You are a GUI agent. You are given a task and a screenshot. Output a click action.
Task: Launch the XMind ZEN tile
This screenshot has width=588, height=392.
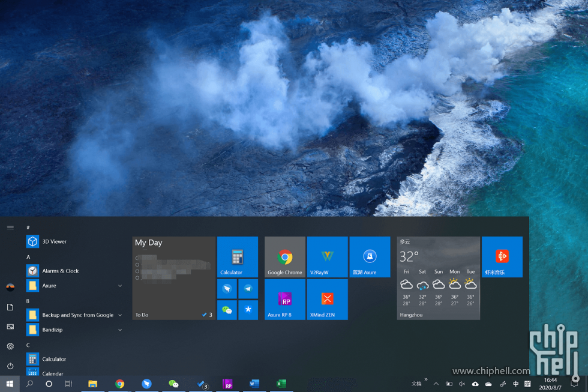pos(328,300)
